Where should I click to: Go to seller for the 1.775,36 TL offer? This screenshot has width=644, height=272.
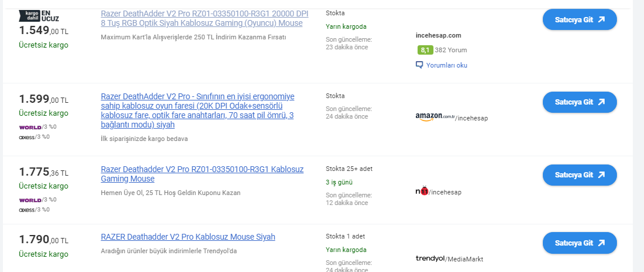click(579, 174)
